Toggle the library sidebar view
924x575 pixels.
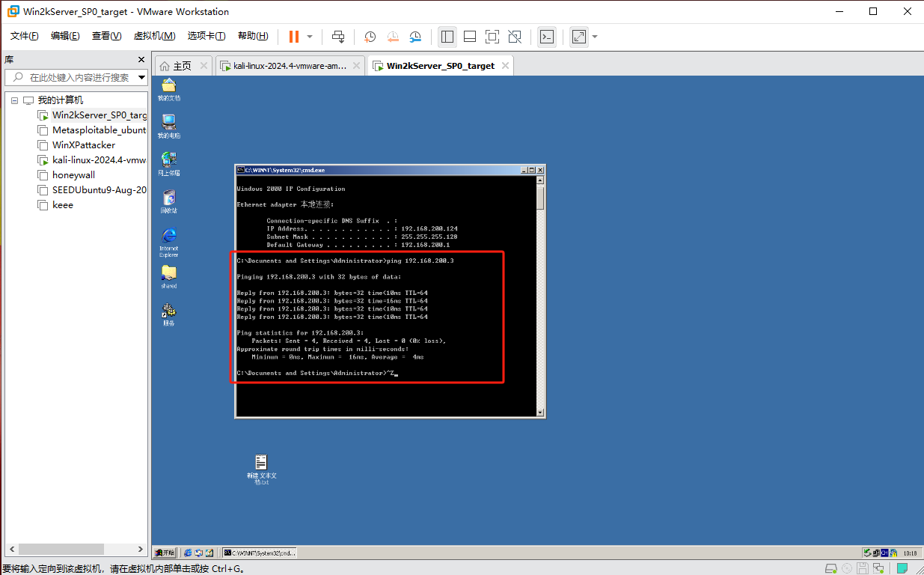pos(447,36)
